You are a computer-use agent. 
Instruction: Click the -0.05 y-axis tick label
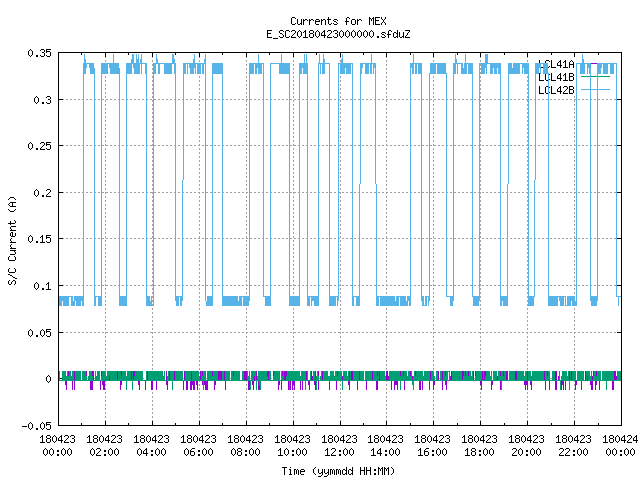pos(37,426)
